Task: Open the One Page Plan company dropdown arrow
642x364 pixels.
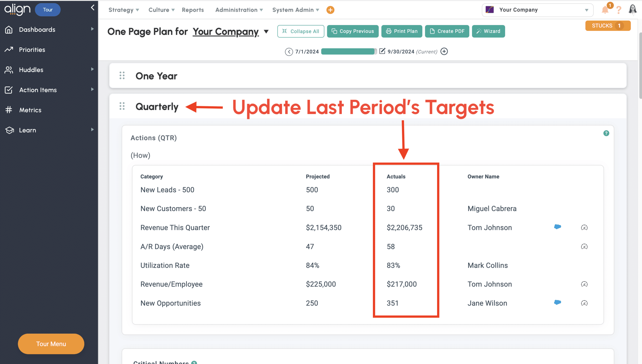Action: [266, 32]
